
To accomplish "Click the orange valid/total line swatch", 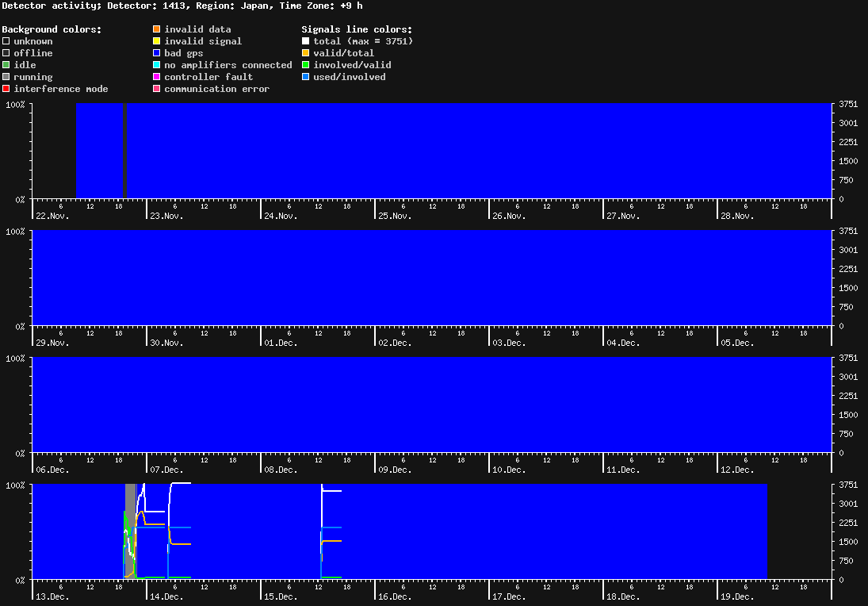I will 306,53.
